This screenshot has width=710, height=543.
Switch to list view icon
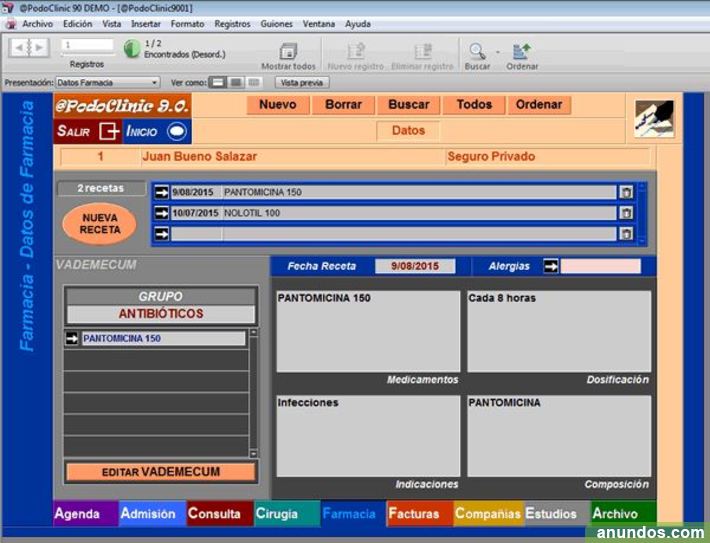pos(236,82)
